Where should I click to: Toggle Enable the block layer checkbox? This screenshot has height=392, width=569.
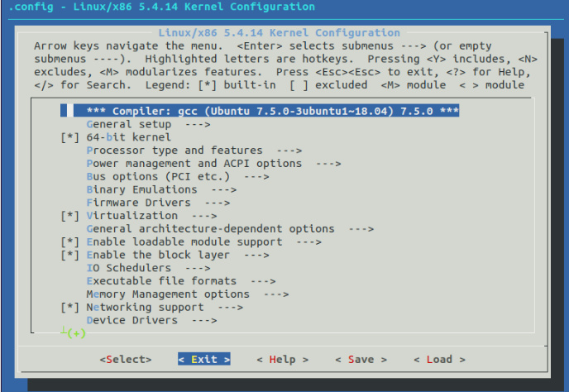[69, 256]
